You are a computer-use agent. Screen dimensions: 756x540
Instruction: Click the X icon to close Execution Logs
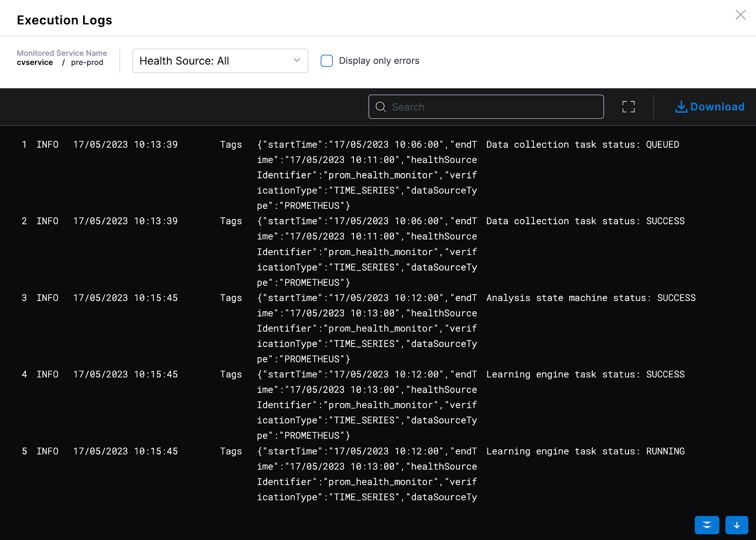pyautogui.click(x=740, y=15)
